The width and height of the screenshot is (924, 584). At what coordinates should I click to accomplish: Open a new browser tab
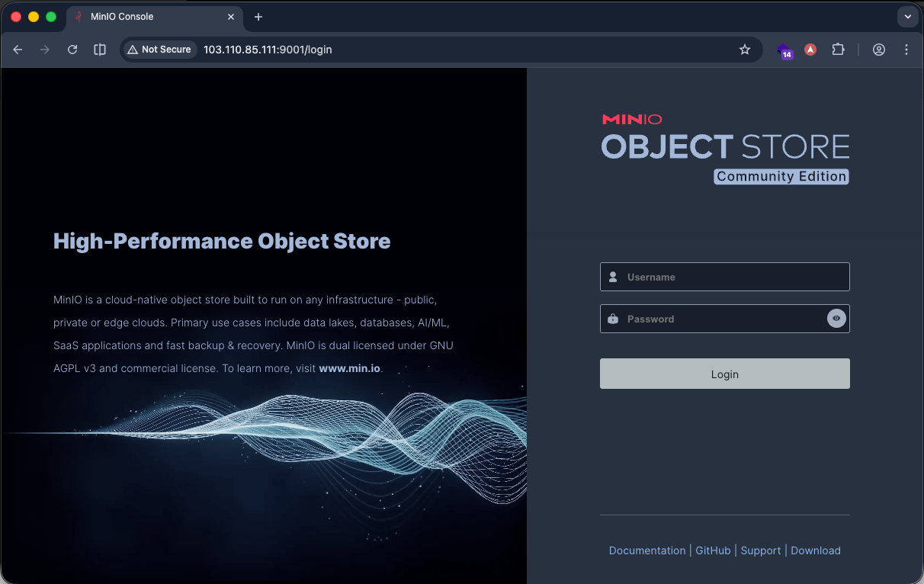(258, 17)
